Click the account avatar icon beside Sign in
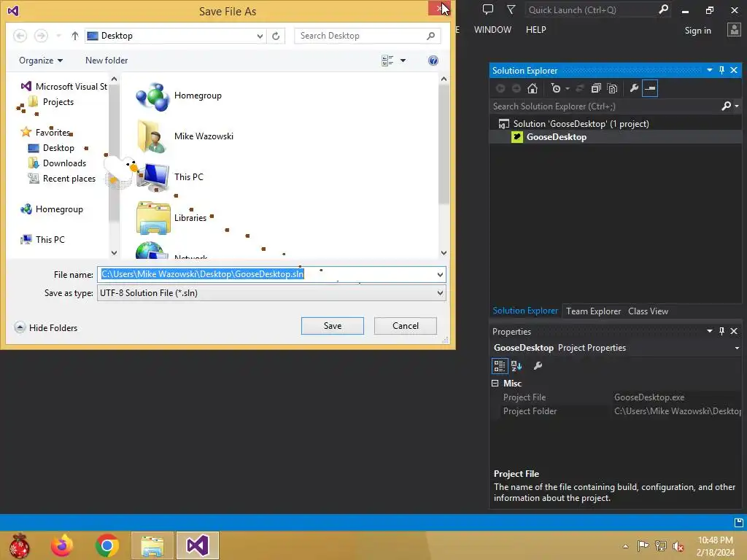Screen dimensions: 747x560 734,30
